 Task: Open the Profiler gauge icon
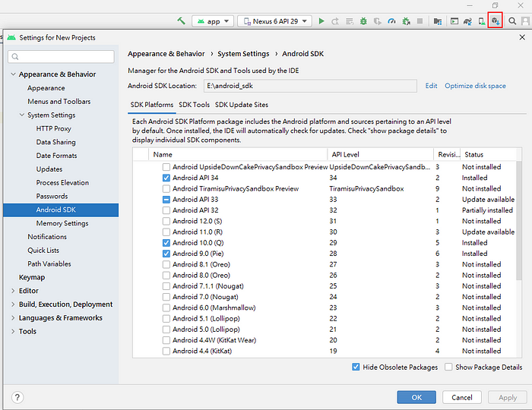[x=392, y=21]
